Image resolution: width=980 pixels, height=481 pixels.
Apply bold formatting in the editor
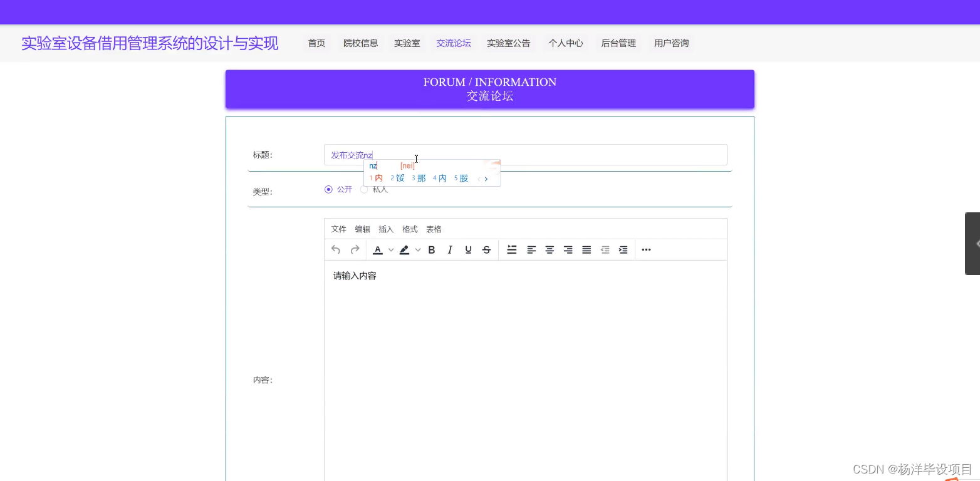(431, 249)
